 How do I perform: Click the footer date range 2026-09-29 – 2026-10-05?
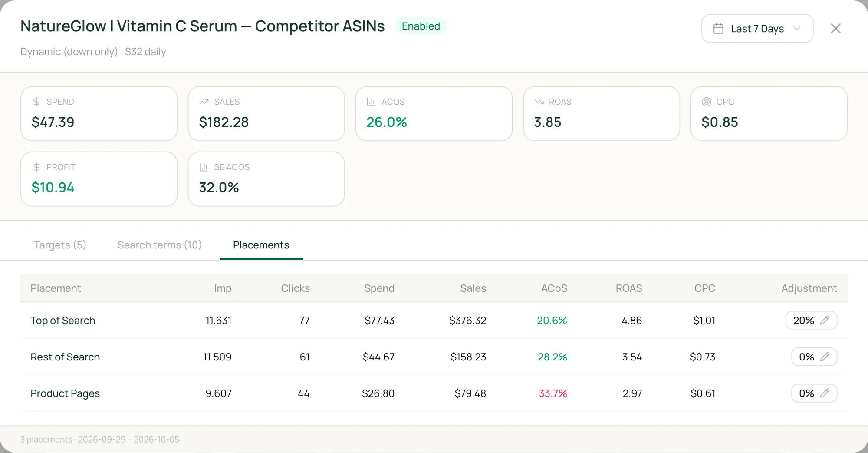click(x=128, y=440)
